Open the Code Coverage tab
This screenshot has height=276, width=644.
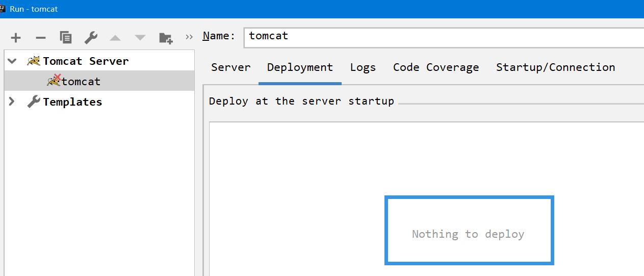[436, 67]
